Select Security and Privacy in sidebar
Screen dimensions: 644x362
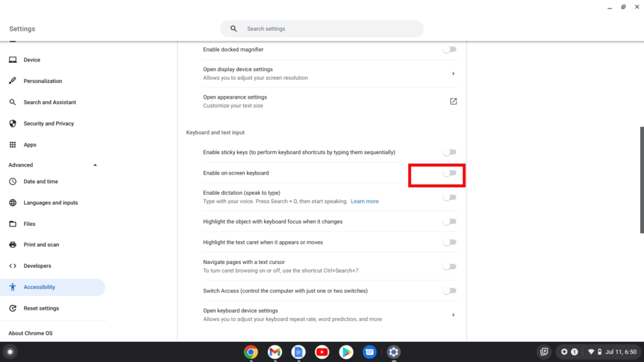tap(48, 124)
